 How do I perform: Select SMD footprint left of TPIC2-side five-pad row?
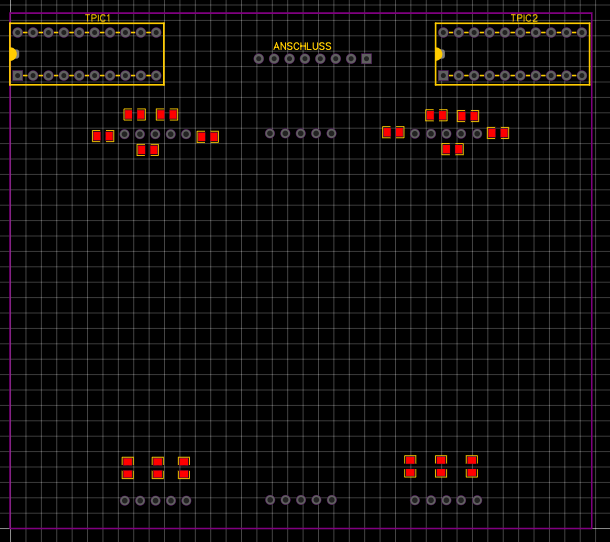tap(393, 132)
